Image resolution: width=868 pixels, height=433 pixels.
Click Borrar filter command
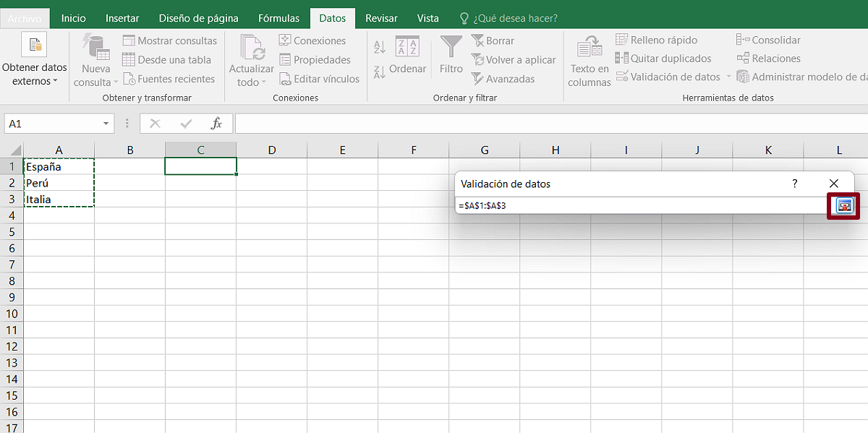(492, 41)
